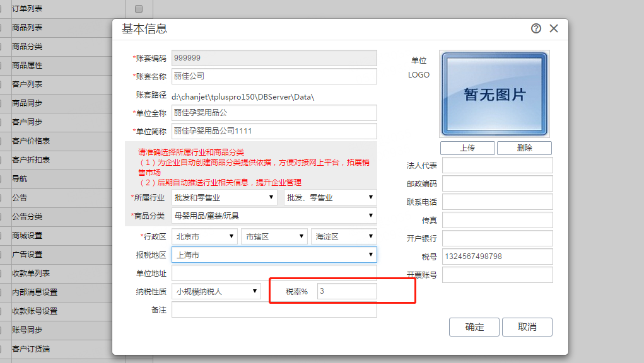Click the 取消 button
644x363 pixels.
point(527,327)
